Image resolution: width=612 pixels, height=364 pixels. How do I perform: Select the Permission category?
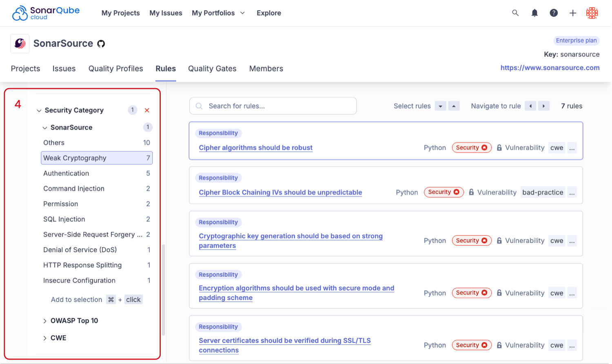coord(97,204)
